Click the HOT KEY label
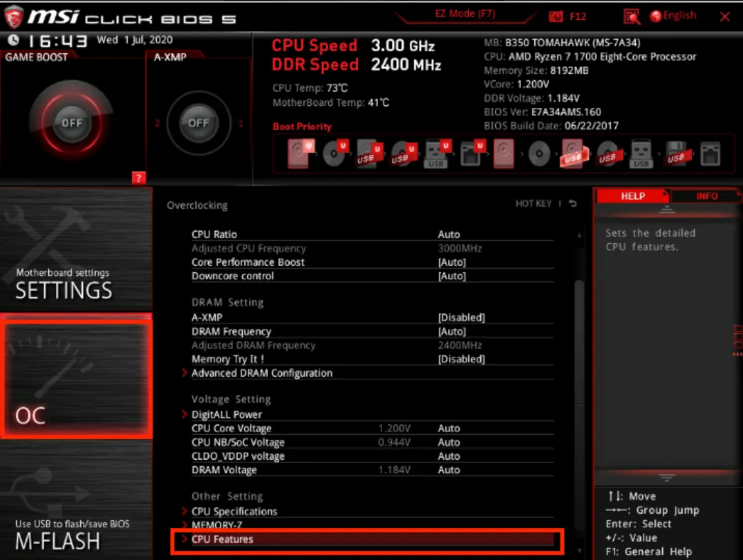This screenshot has width=743, height=560. (534, 203)
